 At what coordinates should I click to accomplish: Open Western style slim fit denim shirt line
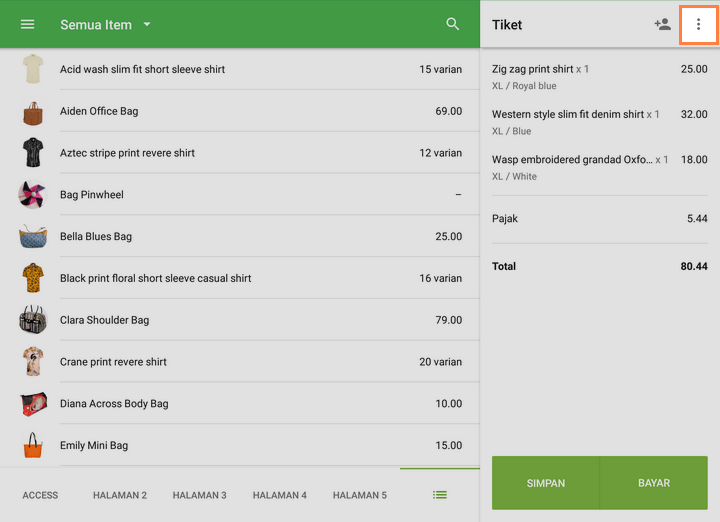coord(600,122)
